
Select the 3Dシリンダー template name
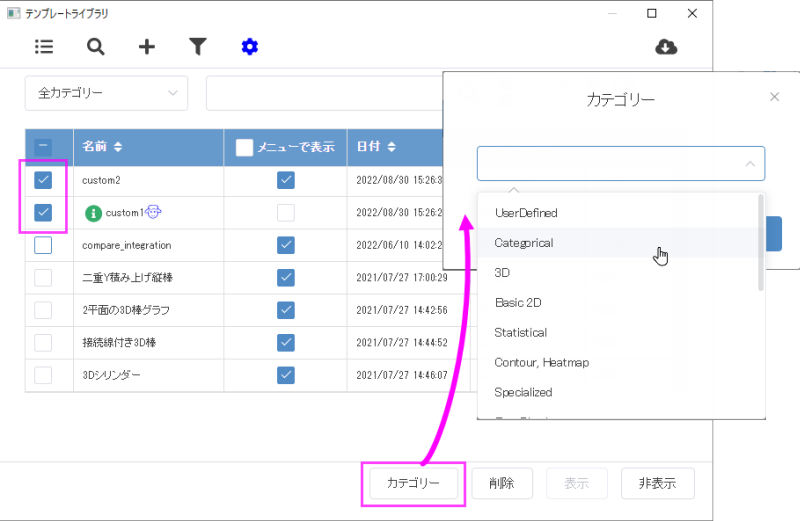click(x=111, y=375)
